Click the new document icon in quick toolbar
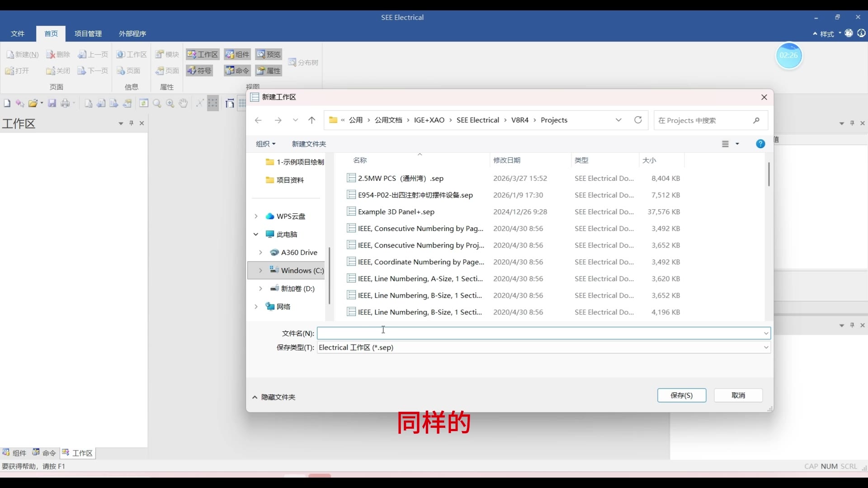This screenshot has height=488, width=868. pos(7,103)
